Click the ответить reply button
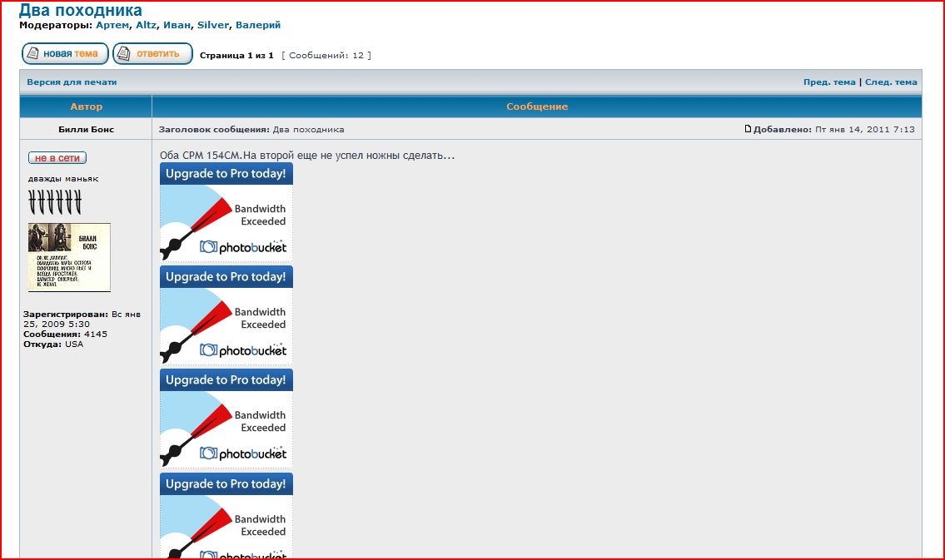This screenshot has width=945, height=560. [x=152, y=54]
